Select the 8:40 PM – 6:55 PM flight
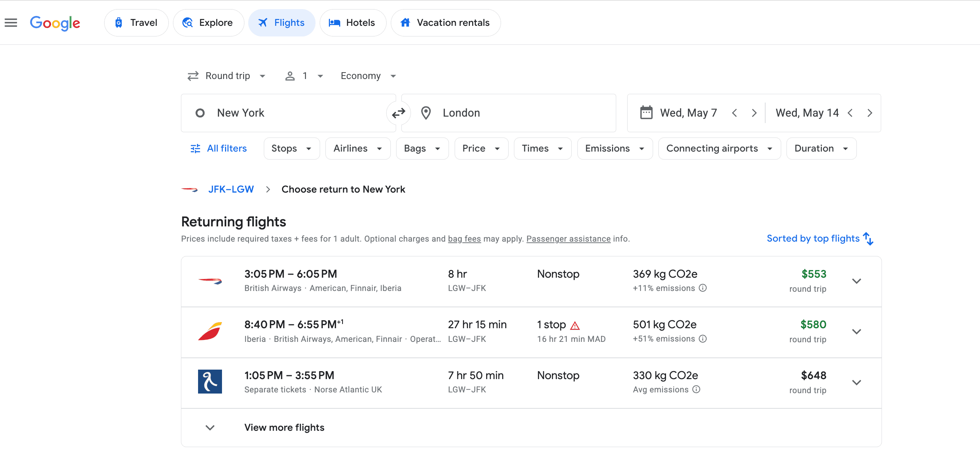This screenshot has width=980, height=449. pos(531,332)
